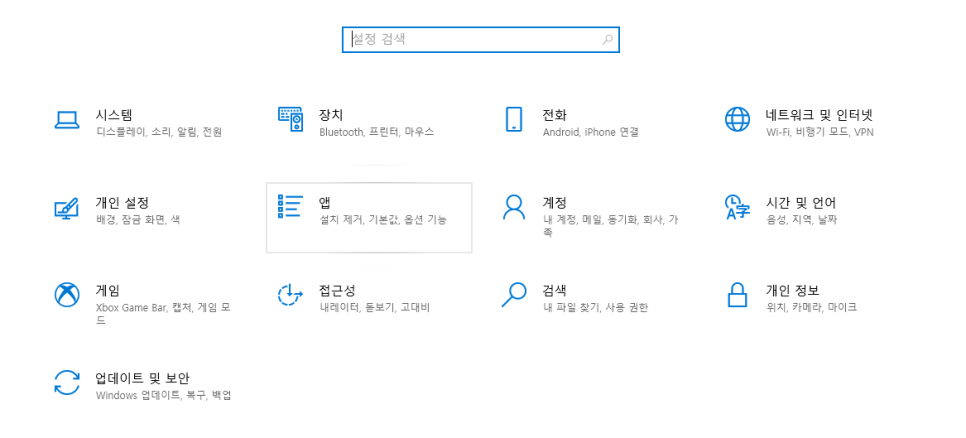Click the 개인 설정 paintbrush icon

pos(67,208)
